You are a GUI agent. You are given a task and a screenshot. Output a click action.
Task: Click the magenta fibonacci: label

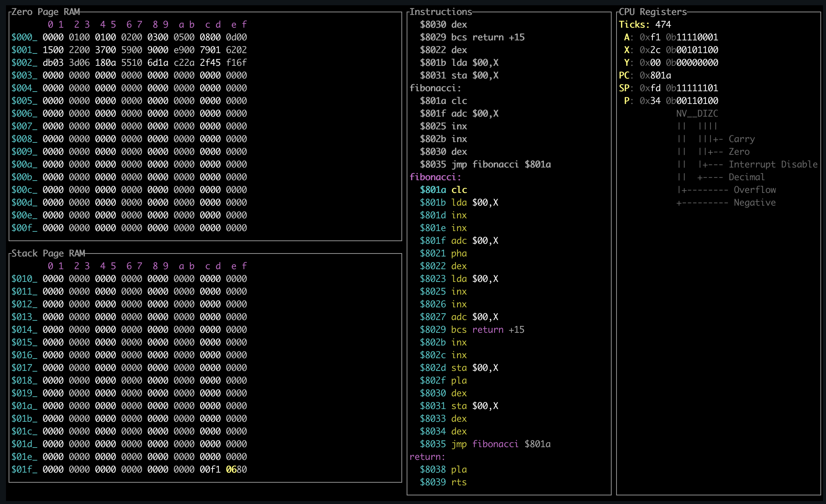click(435, 177)
